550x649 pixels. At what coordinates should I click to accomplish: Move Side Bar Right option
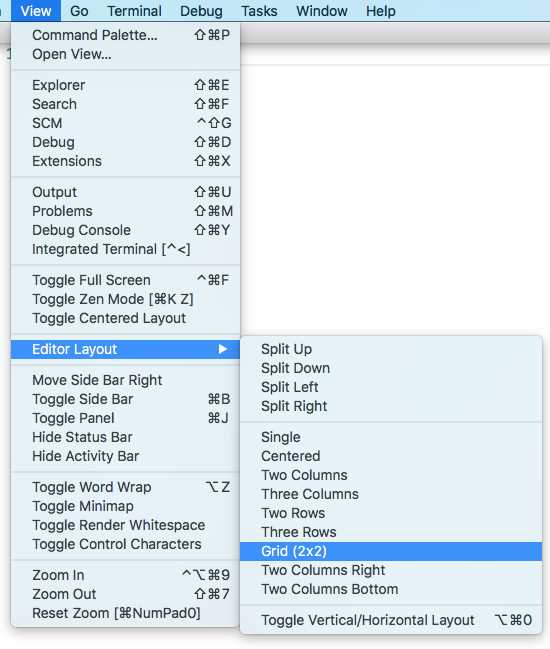(125, 380)
